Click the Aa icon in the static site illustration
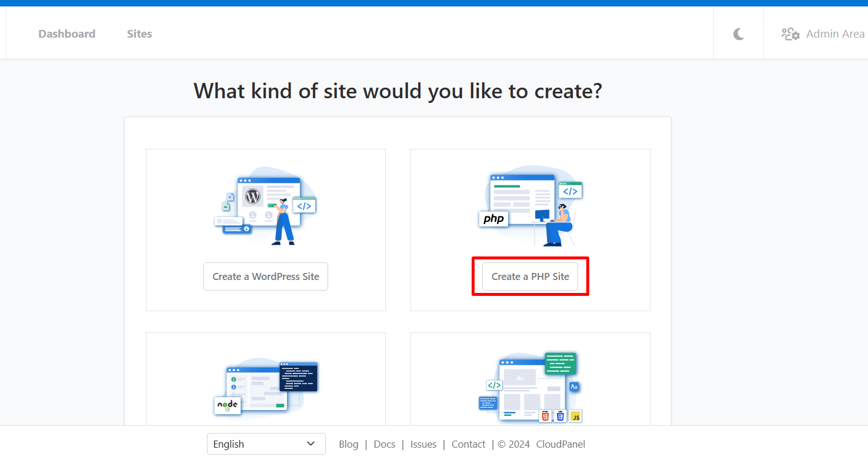The height and width of the screenshot is (460, 868). click(573, 386)
